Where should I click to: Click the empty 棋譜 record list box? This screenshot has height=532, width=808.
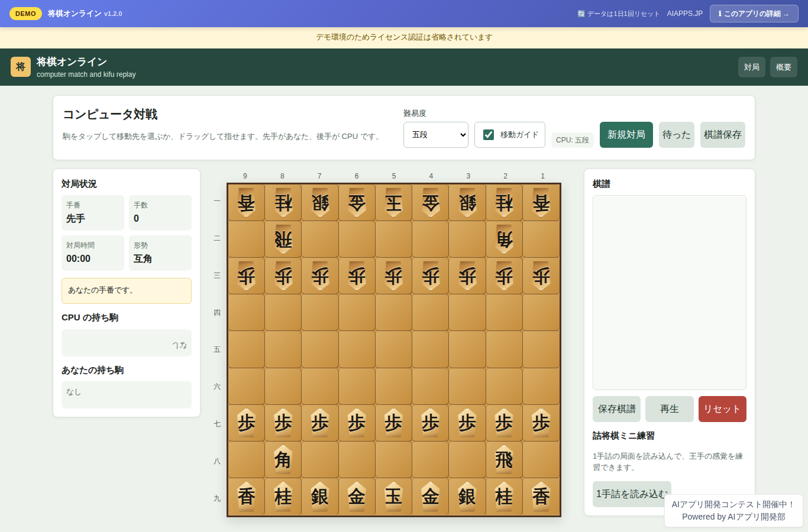pyautogui.click(x=670, y=293)
